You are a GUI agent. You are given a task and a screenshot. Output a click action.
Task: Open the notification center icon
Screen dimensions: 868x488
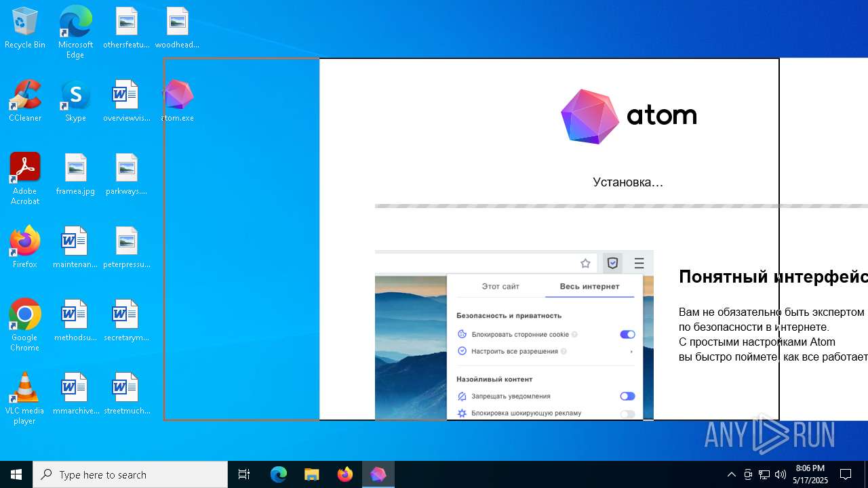[x=846, y=474]
